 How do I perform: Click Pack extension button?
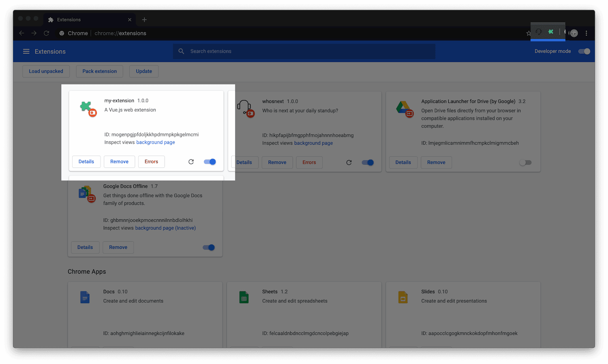[99, 71]
